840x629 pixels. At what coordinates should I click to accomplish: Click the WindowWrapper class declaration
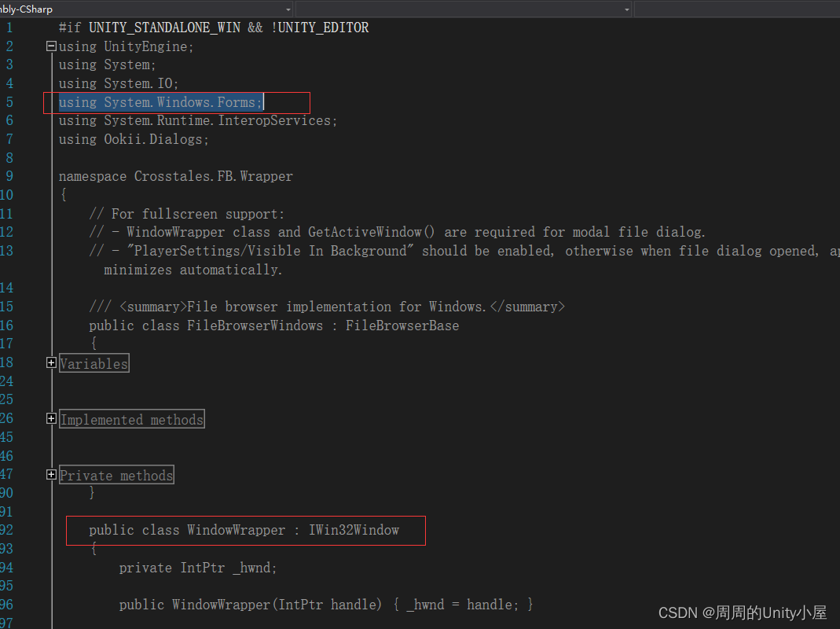click(x=236, y=529)
